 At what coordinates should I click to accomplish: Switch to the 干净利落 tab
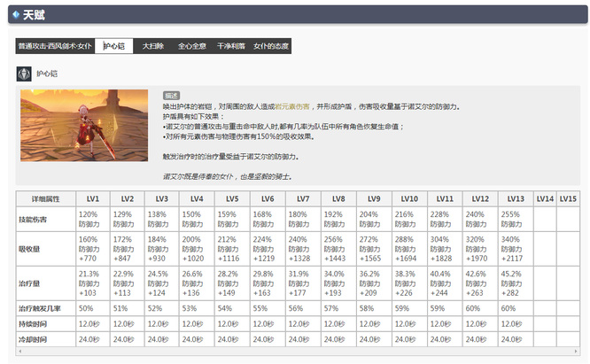click(x=231, y=46)
